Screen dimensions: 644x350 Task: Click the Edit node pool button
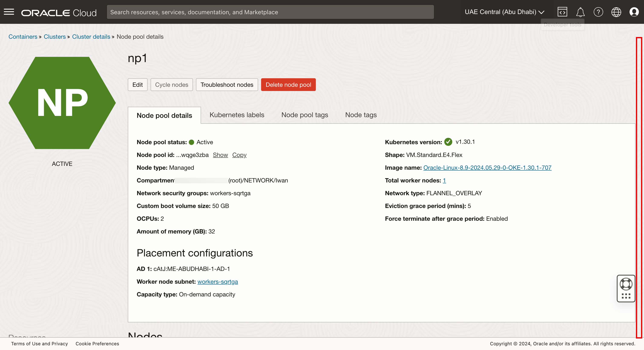(x=138, y=85)
